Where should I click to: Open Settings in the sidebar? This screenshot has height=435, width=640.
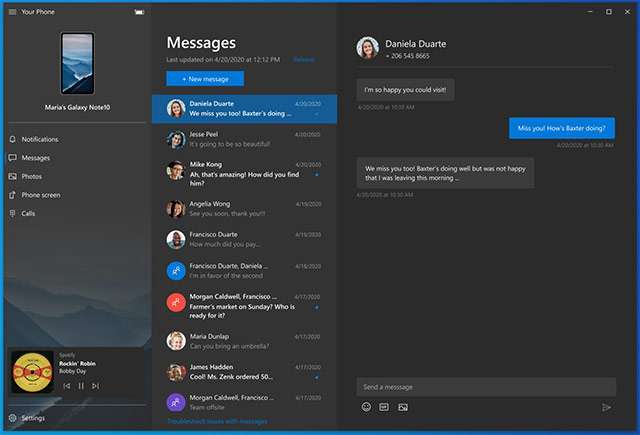tap(77, 418)
